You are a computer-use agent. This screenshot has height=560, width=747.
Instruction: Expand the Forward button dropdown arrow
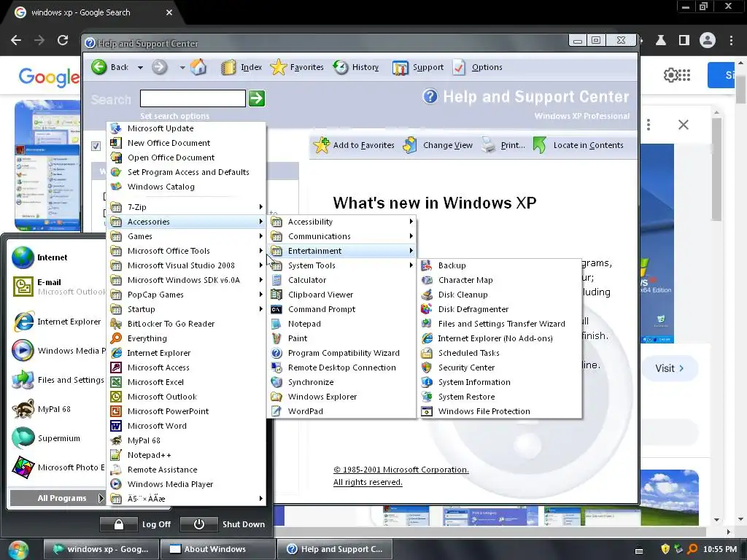[x=182, y=68]
